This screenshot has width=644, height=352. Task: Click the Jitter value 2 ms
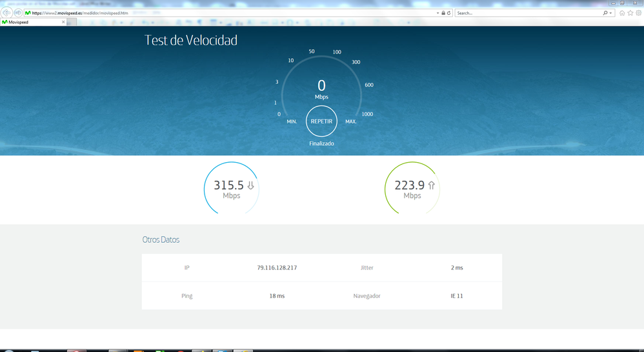click(457, 267)
